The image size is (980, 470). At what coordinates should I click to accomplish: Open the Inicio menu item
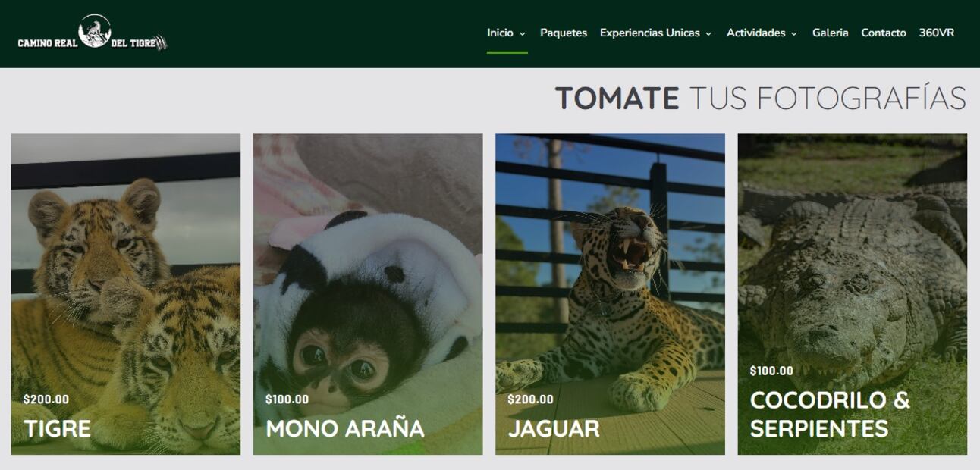[x=500, y=33]
